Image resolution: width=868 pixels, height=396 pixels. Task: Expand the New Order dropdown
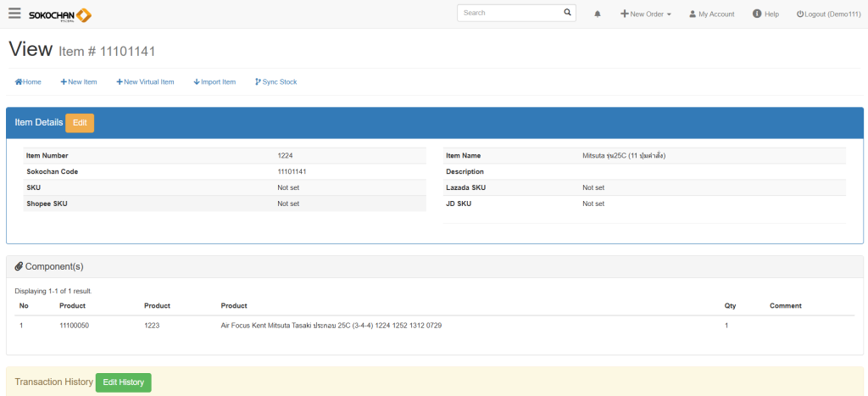pos(646,14)
